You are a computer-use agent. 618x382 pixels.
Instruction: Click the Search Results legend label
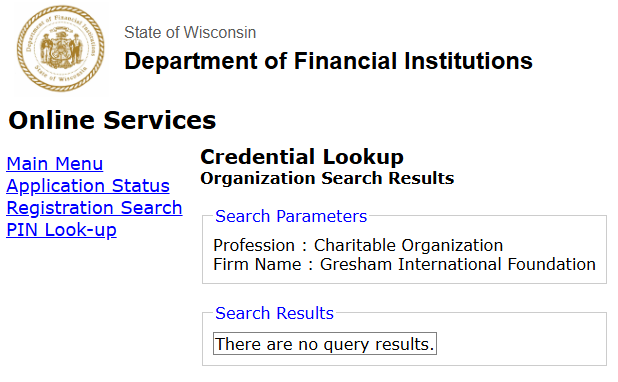(x=274, y=313)
